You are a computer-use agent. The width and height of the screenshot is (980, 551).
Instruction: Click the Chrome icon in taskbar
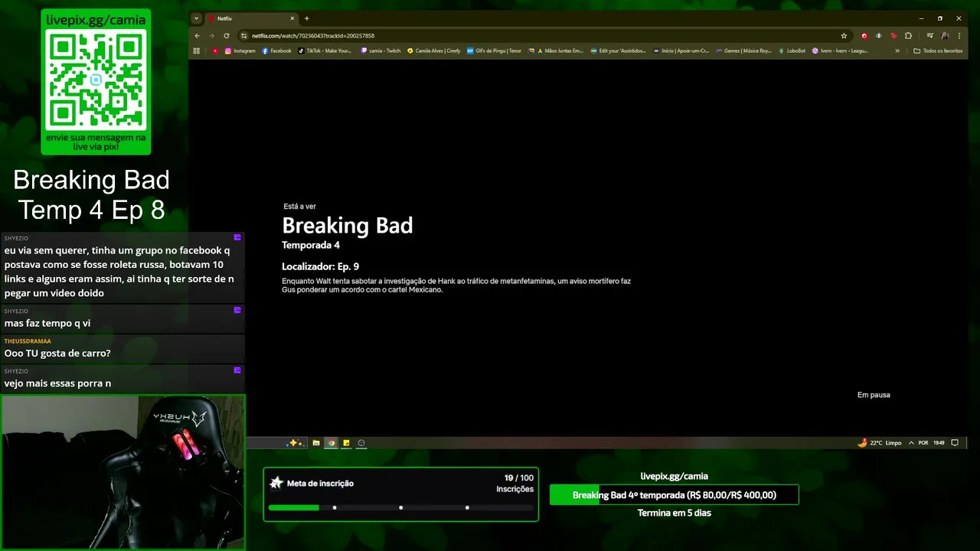[332, 443]
